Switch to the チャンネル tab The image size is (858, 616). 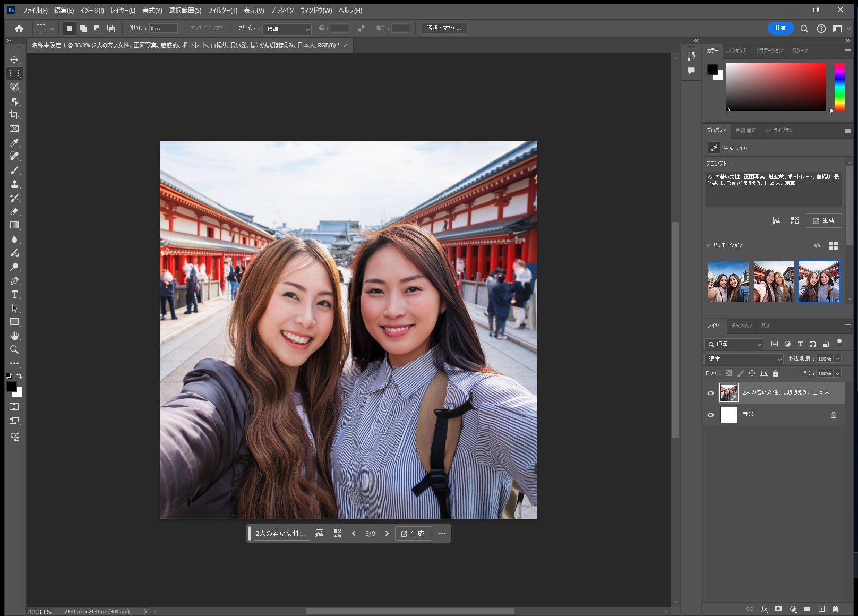pos(741,326)
